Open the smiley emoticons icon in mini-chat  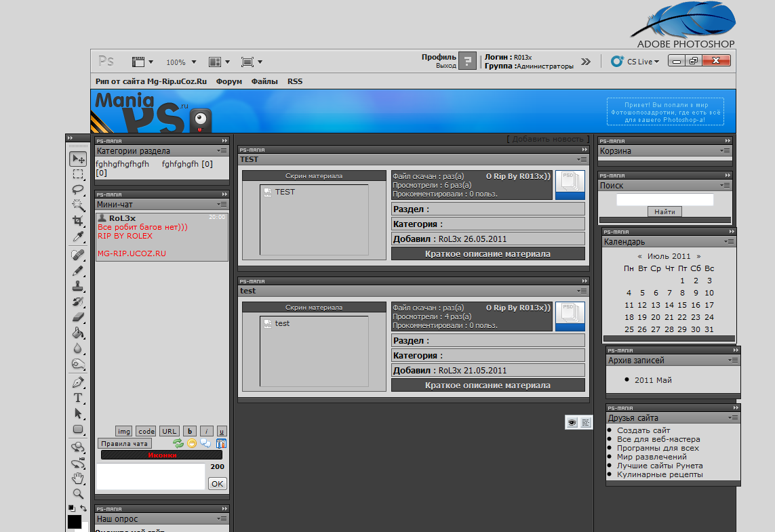point(192,444)
